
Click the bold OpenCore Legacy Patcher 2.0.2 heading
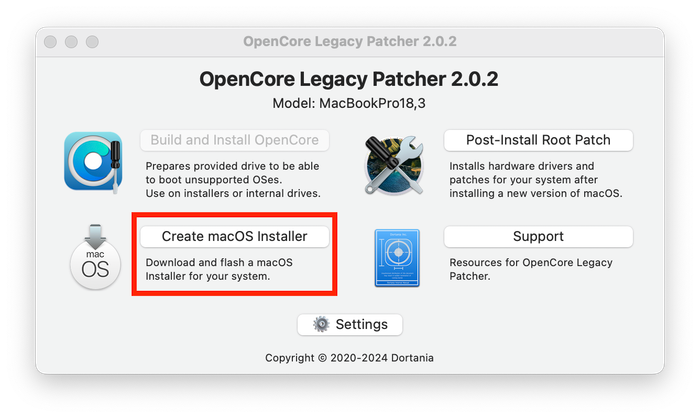(x=349, y=79)
